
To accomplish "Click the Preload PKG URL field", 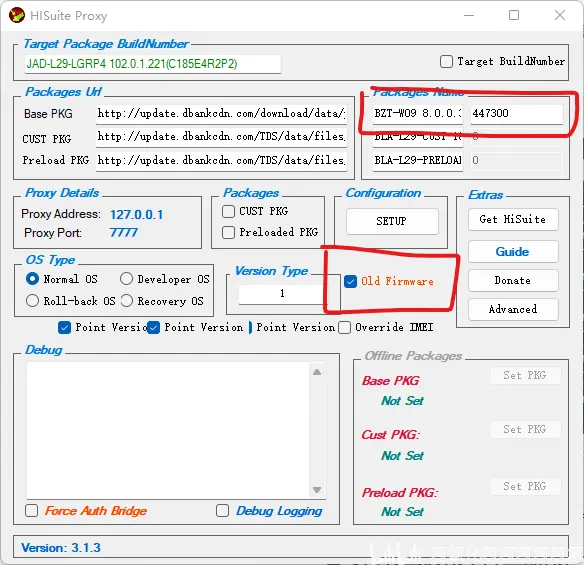I will 221,161.
